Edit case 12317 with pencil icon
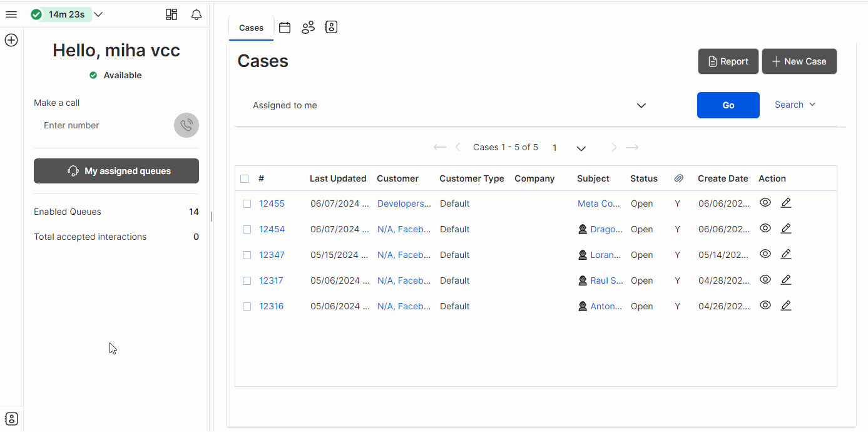Image resolution: width=868 pixels, height=432 pixels. pos(786,280)
